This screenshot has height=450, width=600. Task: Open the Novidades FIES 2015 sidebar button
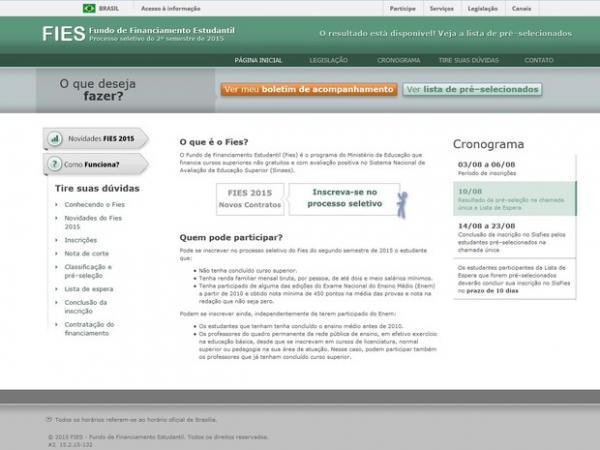(96, 139)
